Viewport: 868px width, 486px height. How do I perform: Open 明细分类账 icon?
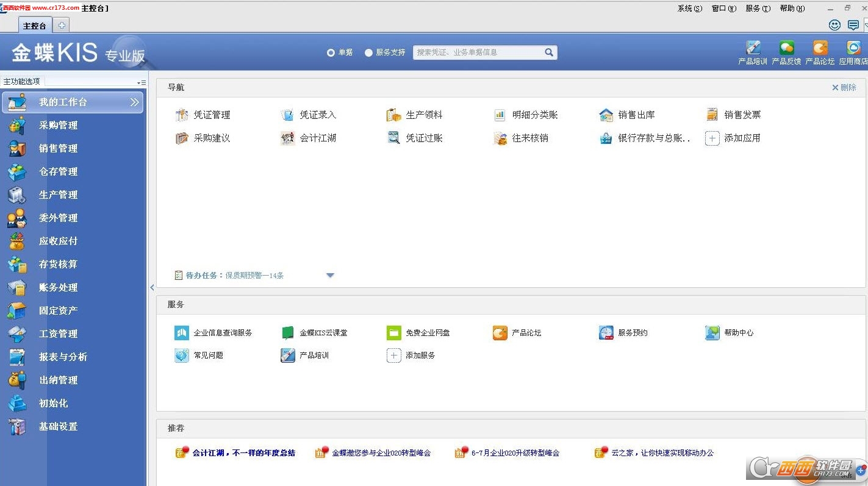tap(500, 115)
